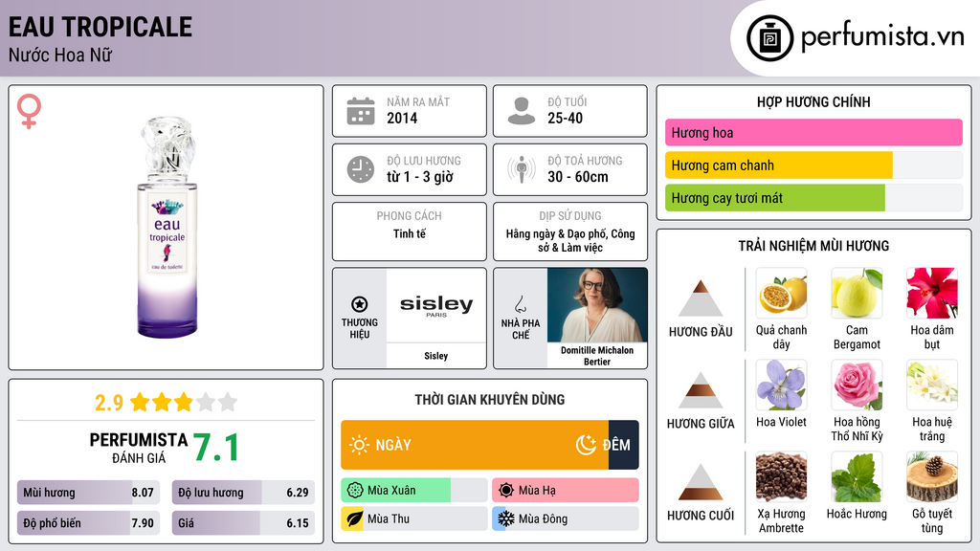Click the orange Ngày usage bar
The height and width of the screenshot is (551, 980).
[x=475, y=445]
